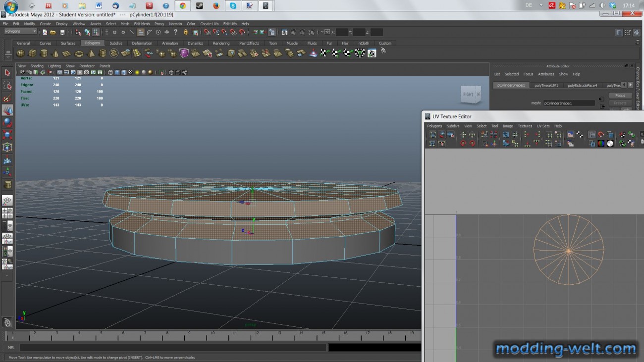
Task: Open Channel Box / Layer Editor side tab
Action: point(638,88)
